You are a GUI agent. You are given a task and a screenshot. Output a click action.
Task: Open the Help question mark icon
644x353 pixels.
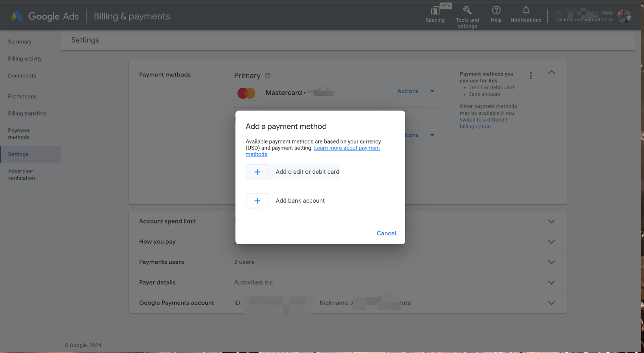pyautogui.click(x=496, y=10)
